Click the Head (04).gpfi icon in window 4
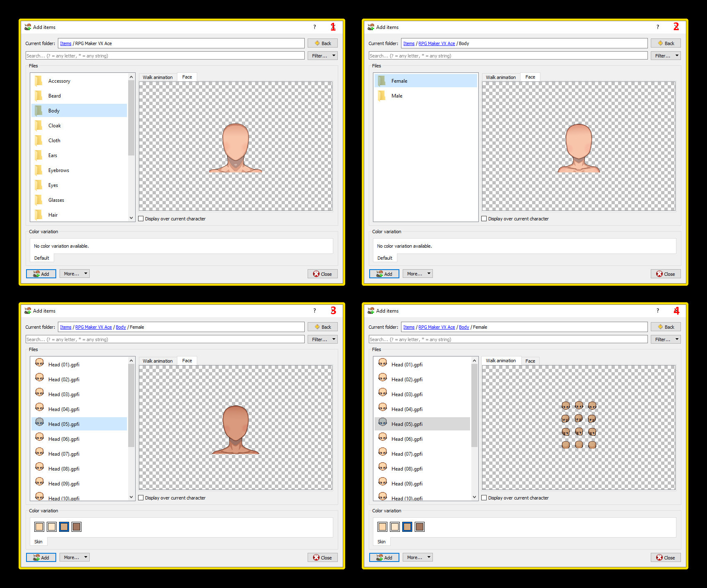The width and height of the screenshot is (707, 588). [x=383, y=407]
